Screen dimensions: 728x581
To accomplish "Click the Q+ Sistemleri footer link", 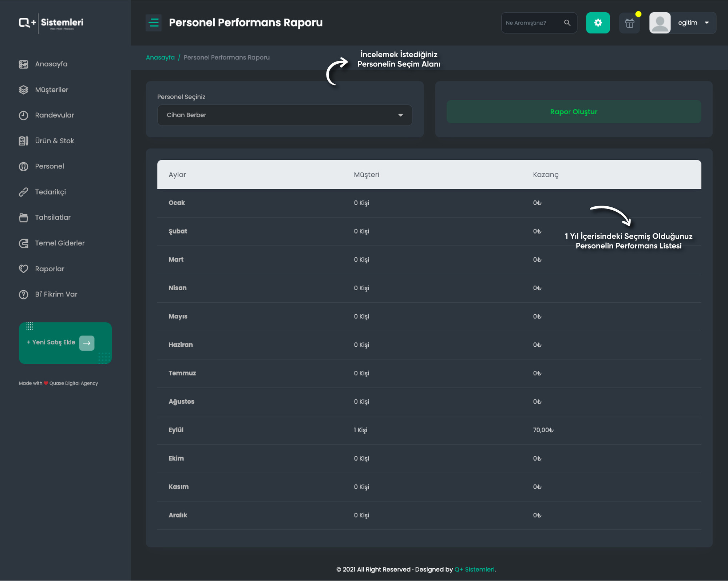I will [475, 569].
